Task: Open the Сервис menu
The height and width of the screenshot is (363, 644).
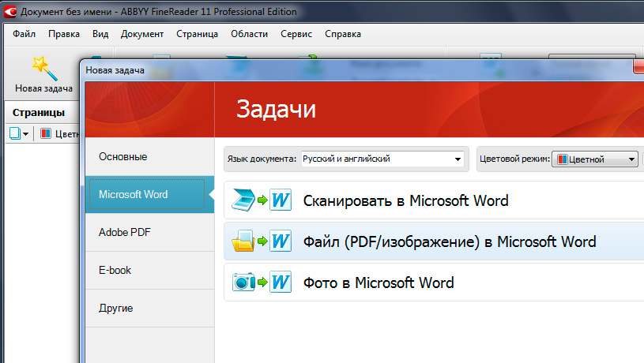Action: pos(296,34)
